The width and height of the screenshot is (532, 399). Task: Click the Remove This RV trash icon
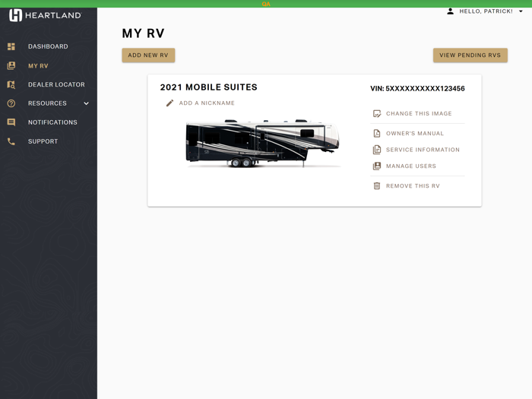point(377,186)
